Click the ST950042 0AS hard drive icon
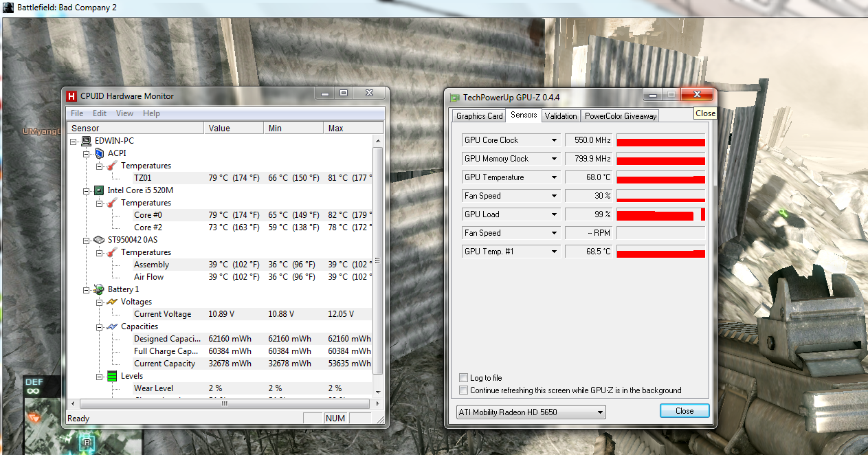The height and width of the screenshot is (455, 868). click(99, 240)
